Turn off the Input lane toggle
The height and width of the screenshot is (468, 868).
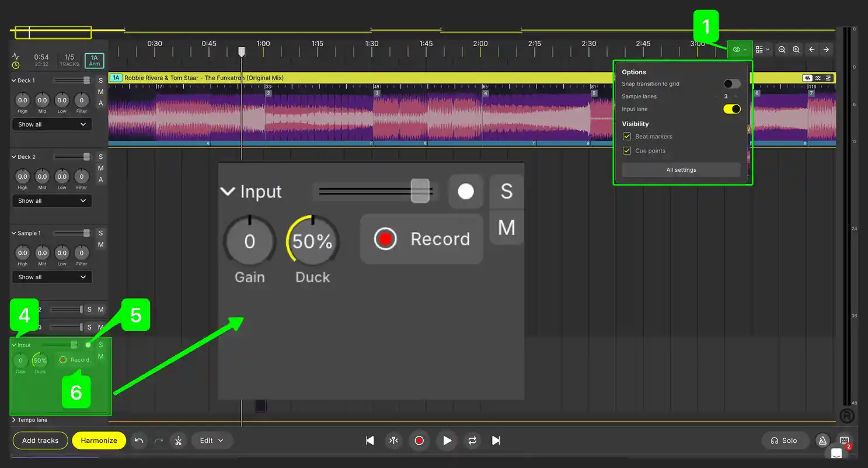731,109
